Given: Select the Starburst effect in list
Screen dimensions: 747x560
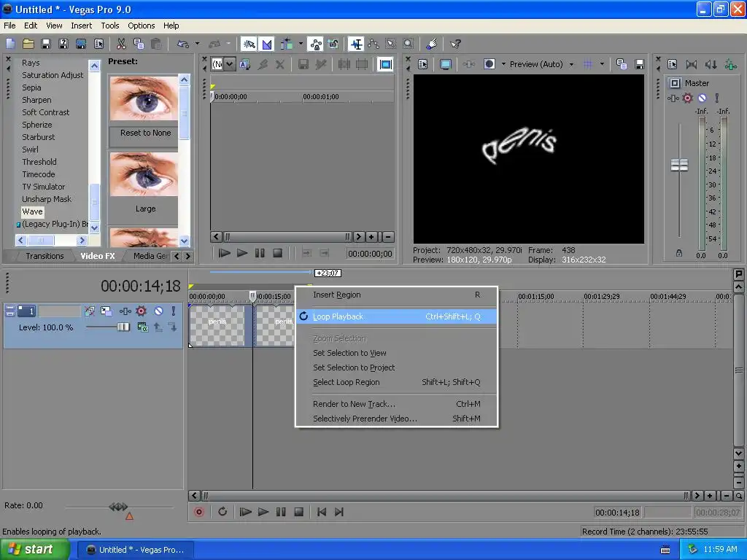Looking at the screenshot, I should pyautogui.click(x=38, y=137).
